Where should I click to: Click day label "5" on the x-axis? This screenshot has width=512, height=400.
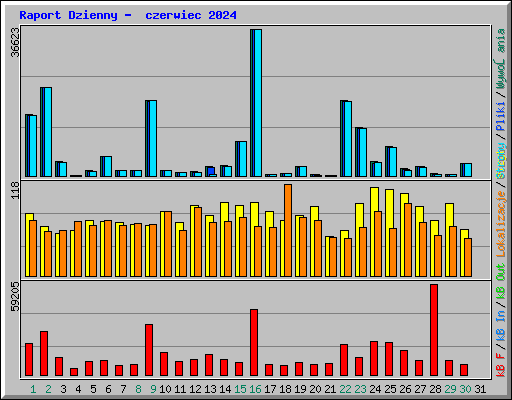[x=93, y=389]
